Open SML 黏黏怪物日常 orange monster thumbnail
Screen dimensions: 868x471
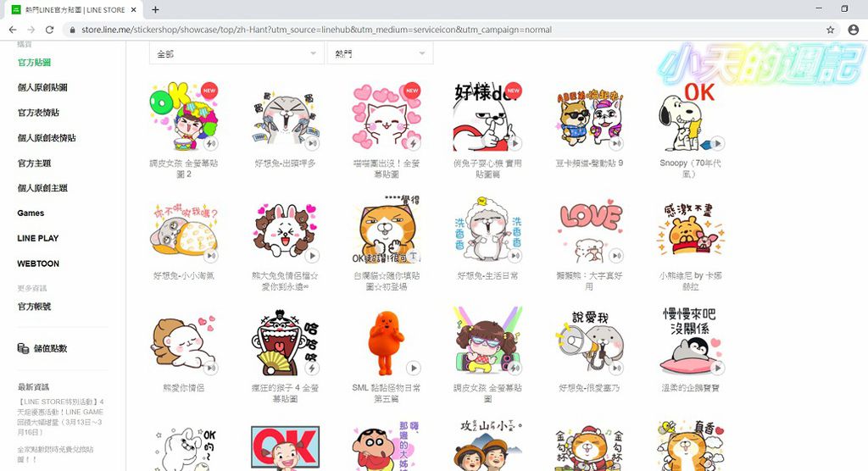387,341
